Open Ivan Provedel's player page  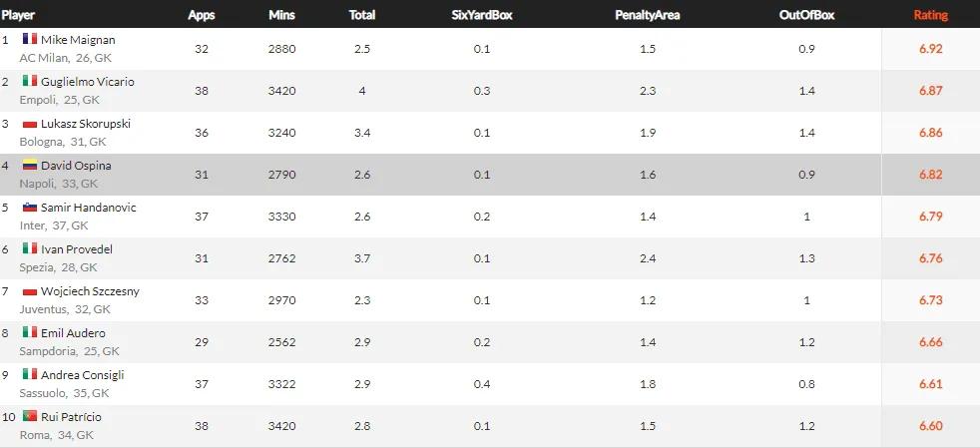click(x=76, y=249)
